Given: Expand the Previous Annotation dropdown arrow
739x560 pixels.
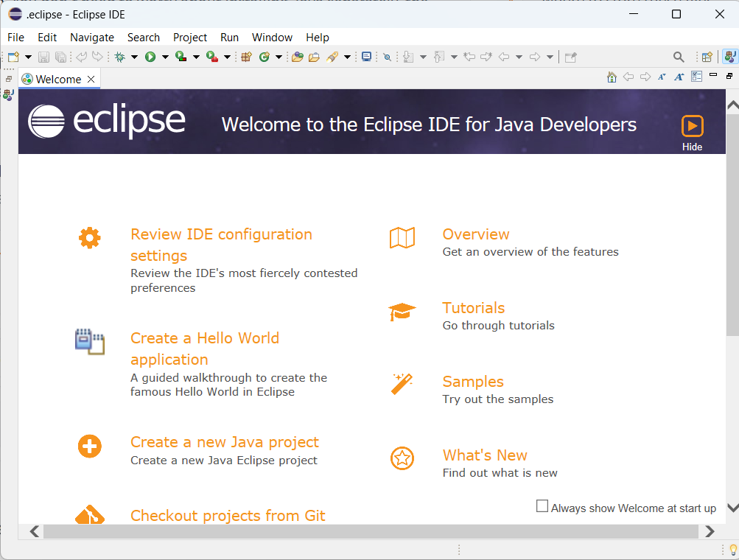Looking at the screenshot, I should click(x=454, y=57).
